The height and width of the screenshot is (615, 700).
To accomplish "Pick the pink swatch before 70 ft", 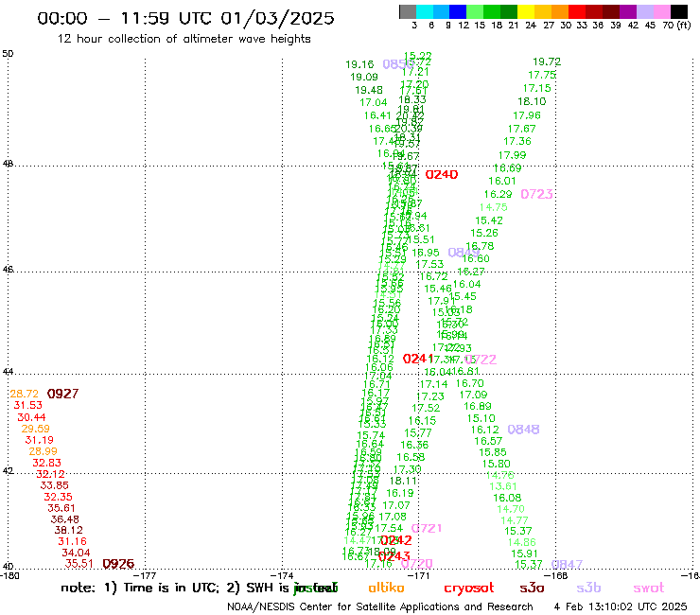I will (x=661, y=11).
